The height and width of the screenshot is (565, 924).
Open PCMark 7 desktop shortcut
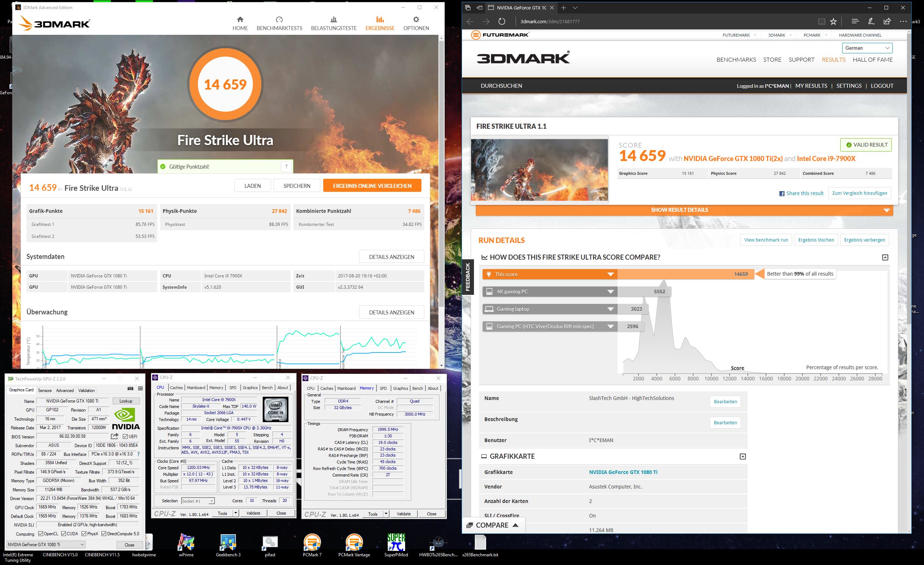312,545
